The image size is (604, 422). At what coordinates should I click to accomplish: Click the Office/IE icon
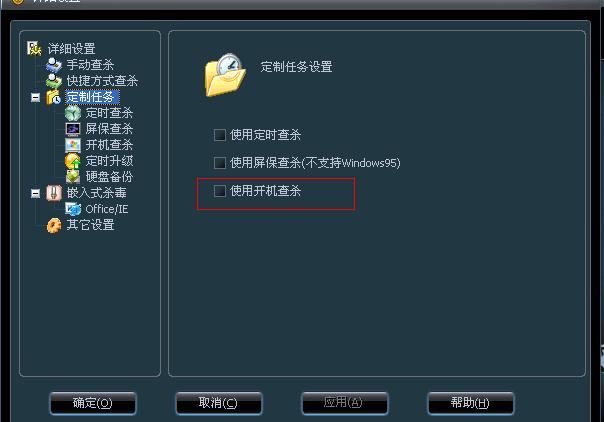click(73, 209)
